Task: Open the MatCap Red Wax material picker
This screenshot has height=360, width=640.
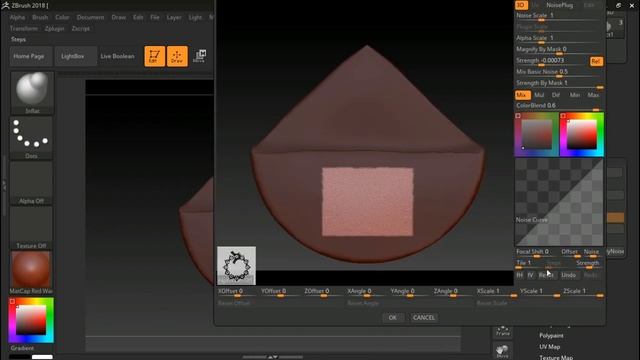Action: [32, 273]
